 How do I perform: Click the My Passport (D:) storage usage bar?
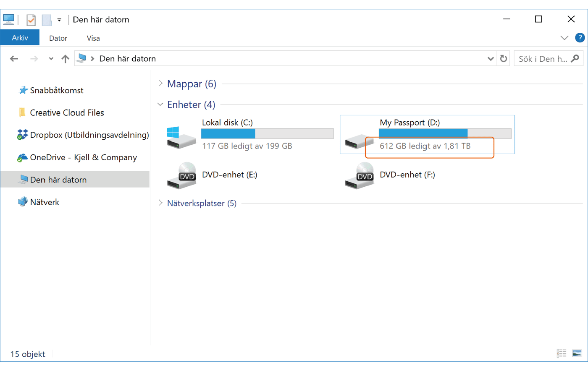tap(445, 133)
